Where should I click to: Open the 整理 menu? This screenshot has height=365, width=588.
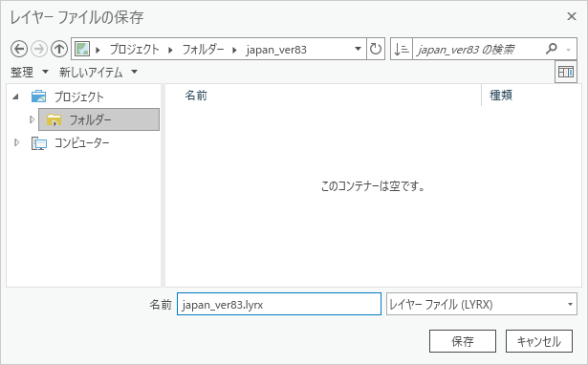point(30,72)
